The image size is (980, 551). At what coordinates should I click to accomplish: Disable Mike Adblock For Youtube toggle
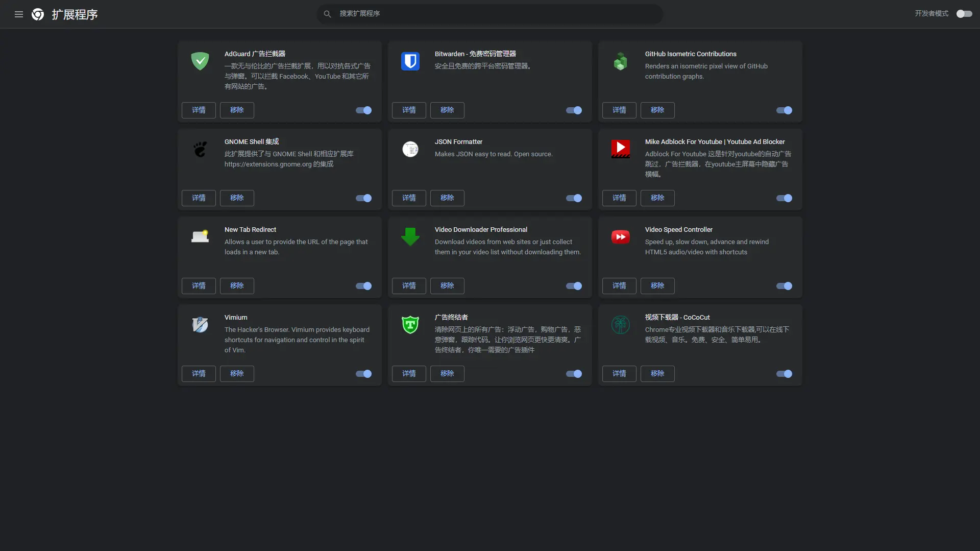point(785,198)
